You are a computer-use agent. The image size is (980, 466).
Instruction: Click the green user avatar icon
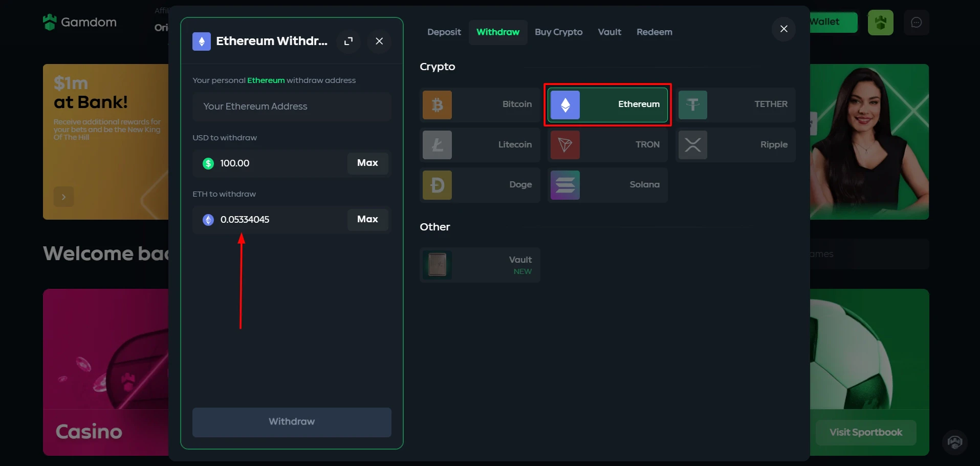click(880, 23)
